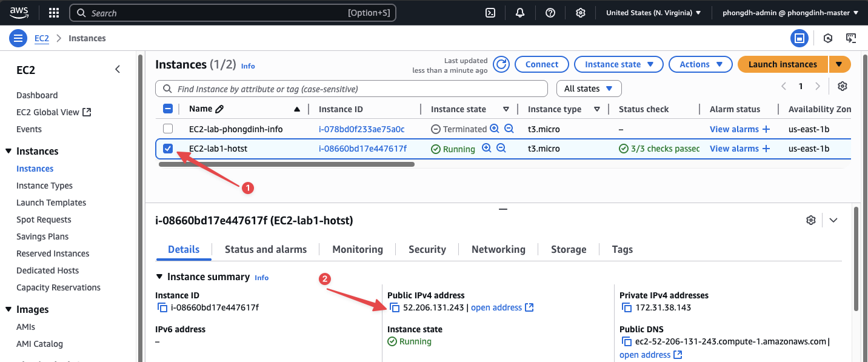Copy the Instance ID in summary
Image resolution: width=868 pixels, height=362 pixels.
[x=162, y=307]
